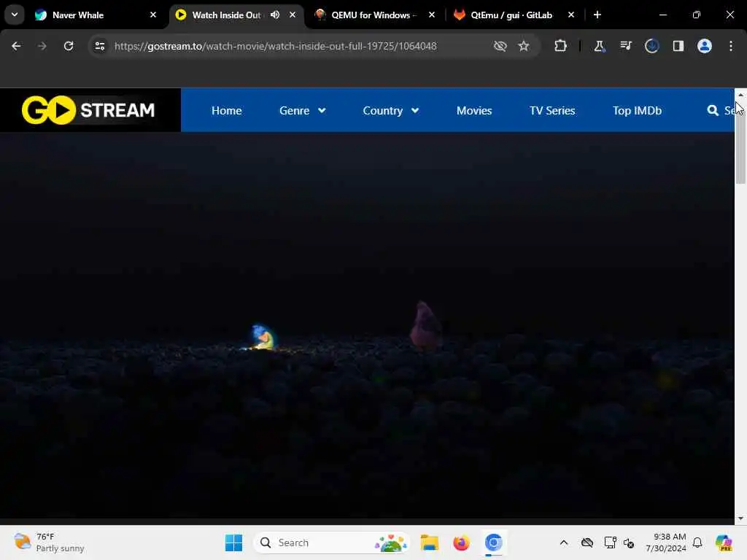
Task: Open Chrome three-dot menu
Action: point(731,46)
